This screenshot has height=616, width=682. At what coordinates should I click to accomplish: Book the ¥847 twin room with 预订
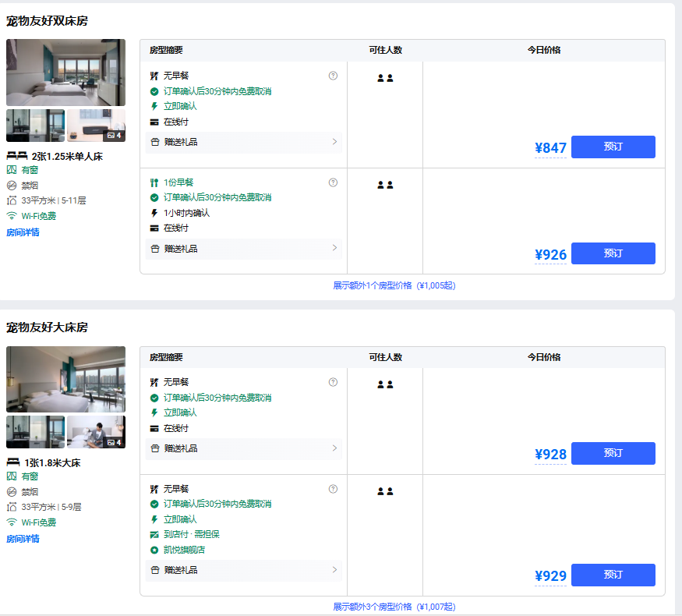(613, 147)
